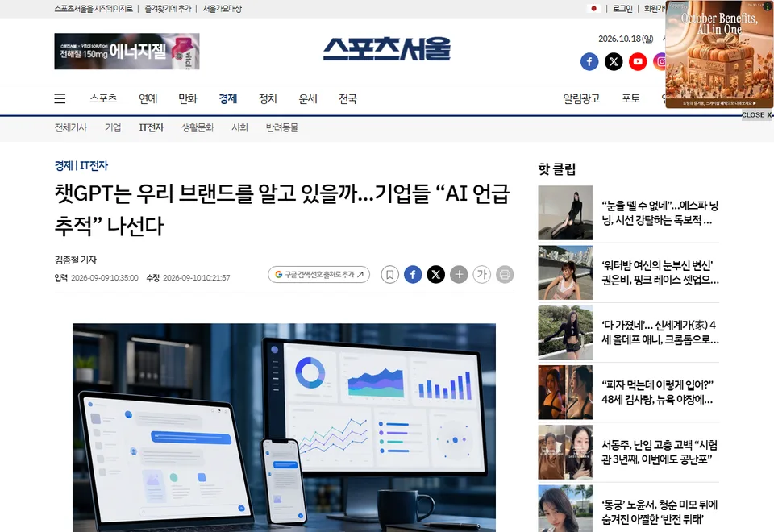
Task: Click 스포츠서울을 시작페이지로 link
Action: tap(94, 8)
